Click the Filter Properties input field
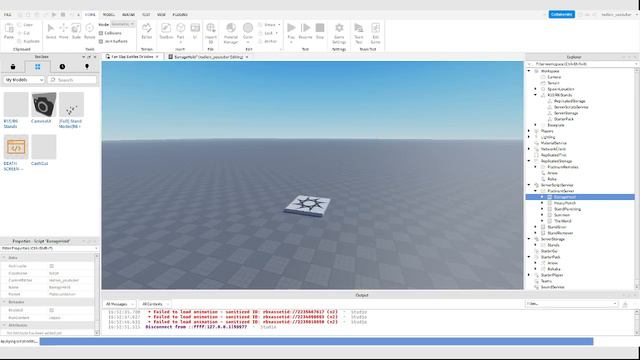 tap(49, 248)
